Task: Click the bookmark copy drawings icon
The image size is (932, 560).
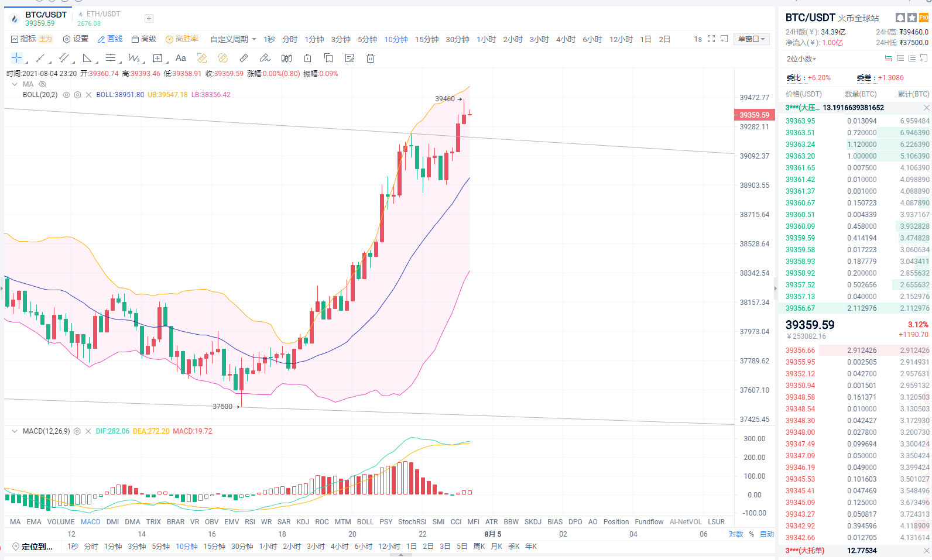Action: point(328,58)
